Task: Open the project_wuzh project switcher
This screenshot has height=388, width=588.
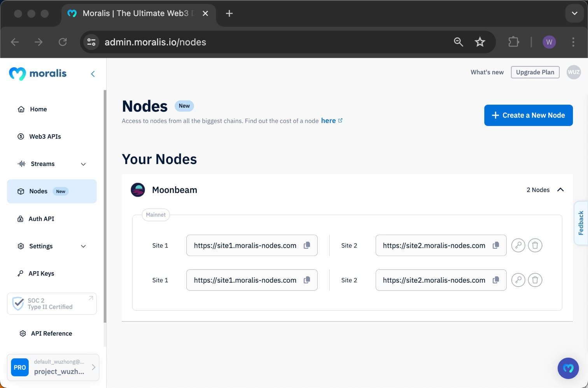Action: (53, 367)
